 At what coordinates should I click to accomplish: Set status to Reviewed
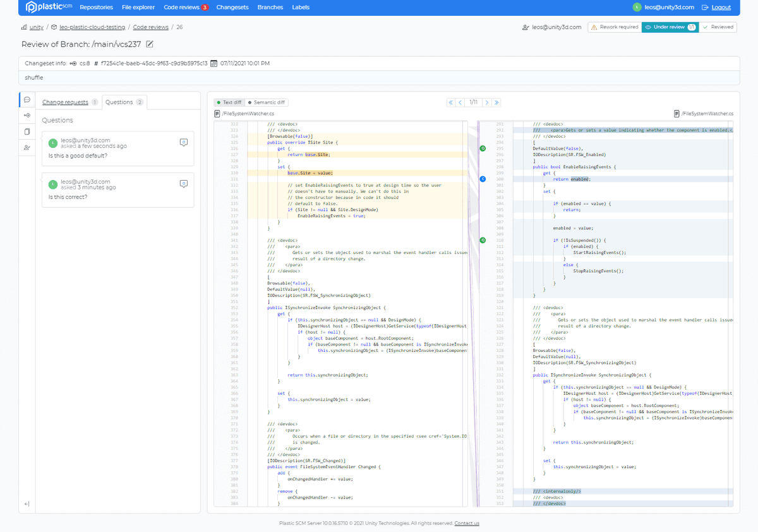point(718,27)
